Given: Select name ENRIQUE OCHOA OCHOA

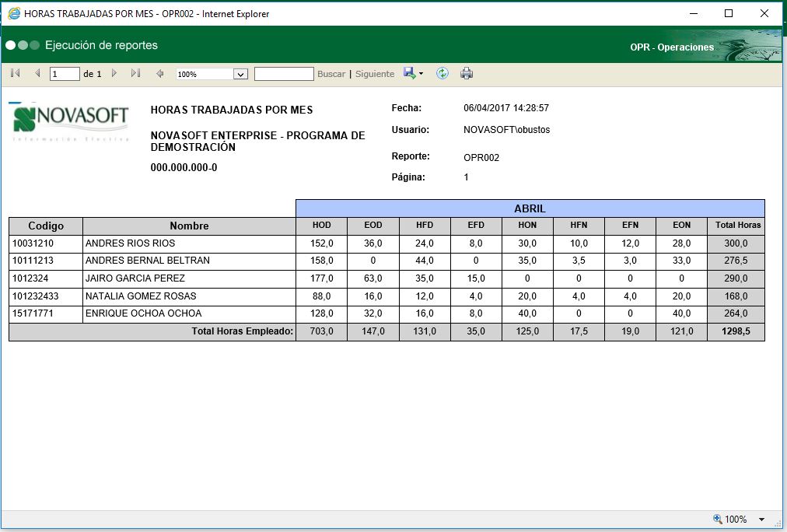Looking at the screenshot, I should click(x=144, y=313).
